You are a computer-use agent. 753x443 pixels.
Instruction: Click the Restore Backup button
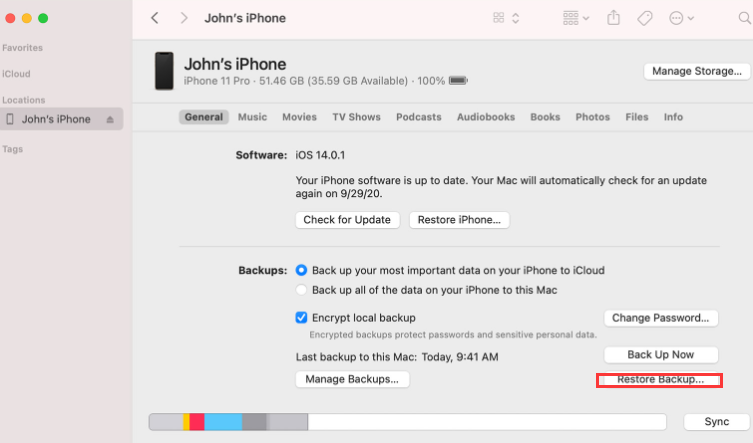(x=660, y=380)
